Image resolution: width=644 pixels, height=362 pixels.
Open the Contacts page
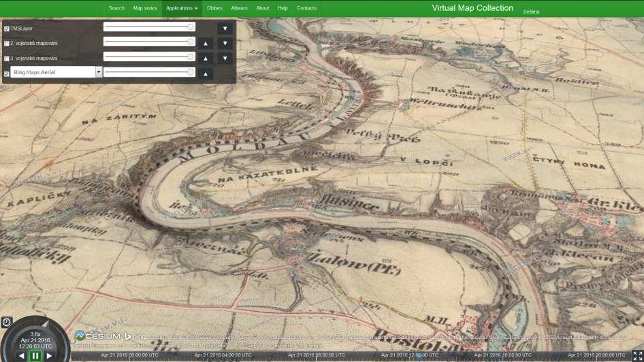[306, 7]
